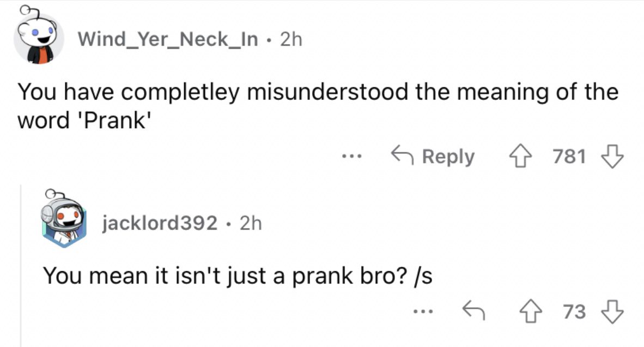Click the 2h timestamp on the top comment

coord(291,39)
